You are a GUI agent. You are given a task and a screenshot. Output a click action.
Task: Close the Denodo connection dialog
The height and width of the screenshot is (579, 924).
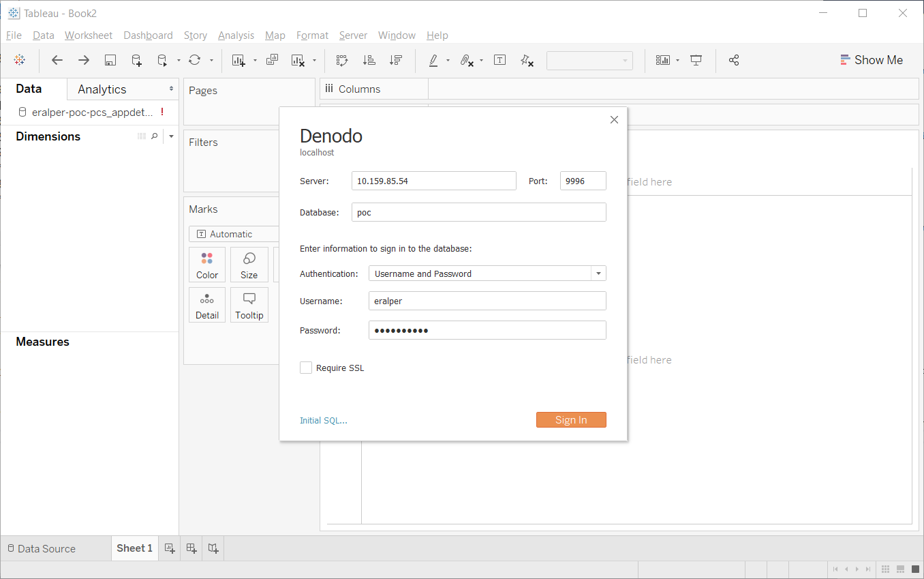[614, 119]
